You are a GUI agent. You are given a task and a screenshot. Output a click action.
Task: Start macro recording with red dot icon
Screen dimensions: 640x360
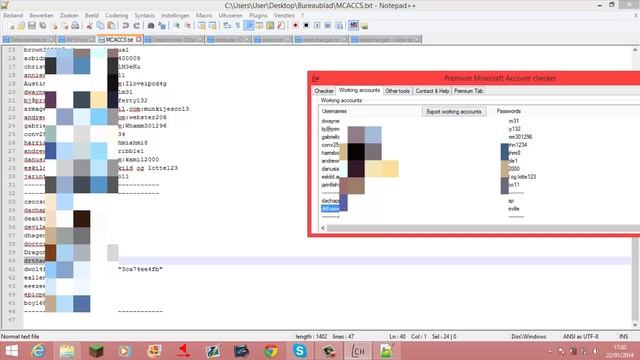point(296,26)
